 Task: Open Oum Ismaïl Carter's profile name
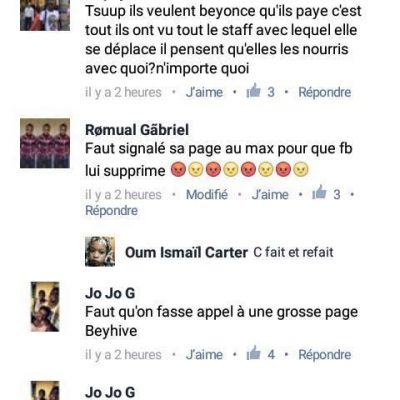point(186,252)
